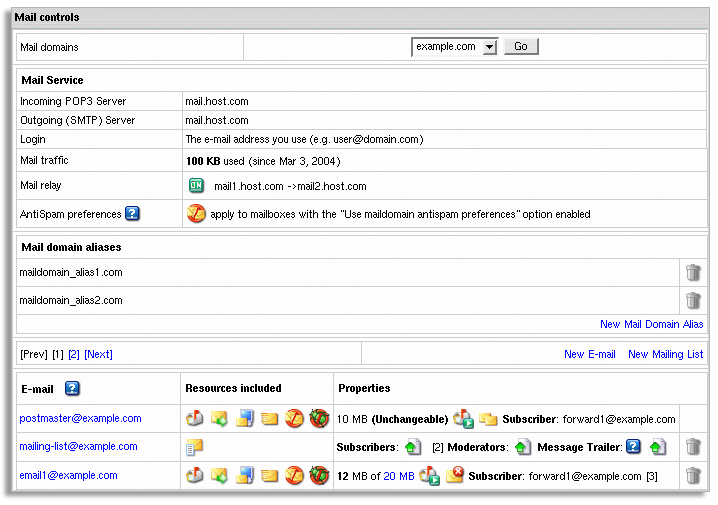Delete the maildomain_alias2.com alias

[693, 300]
